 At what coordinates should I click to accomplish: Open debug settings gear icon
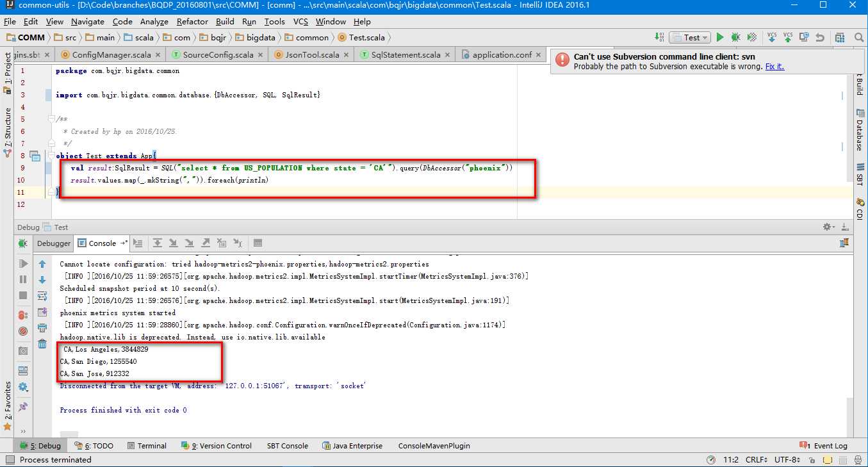pos(23,387)
